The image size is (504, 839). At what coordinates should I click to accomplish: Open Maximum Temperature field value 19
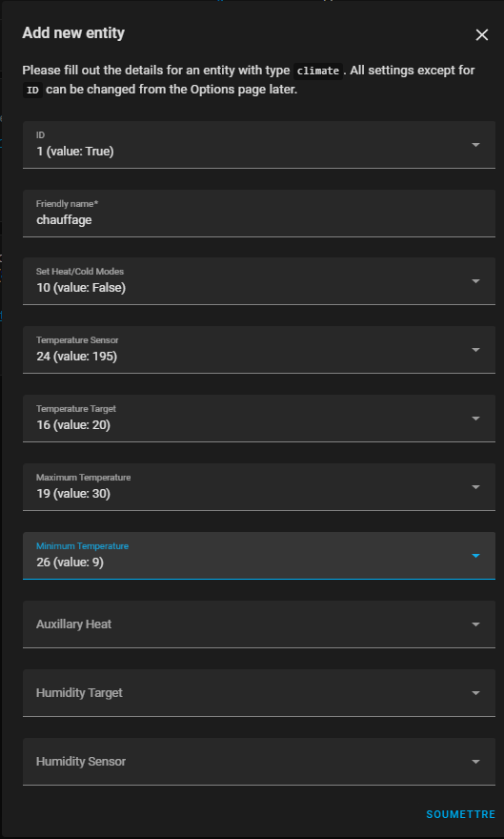259,487
